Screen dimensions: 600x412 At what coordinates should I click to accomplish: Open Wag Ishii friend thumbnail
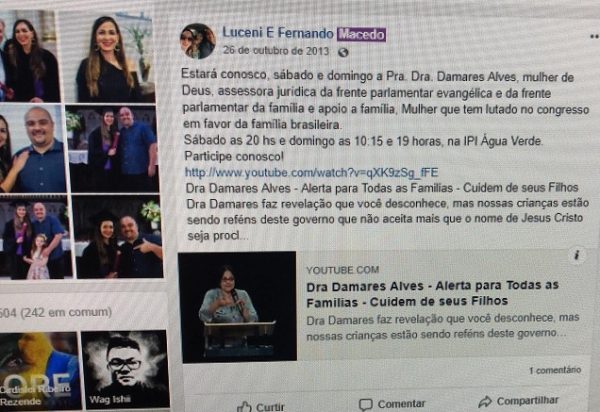126,370
